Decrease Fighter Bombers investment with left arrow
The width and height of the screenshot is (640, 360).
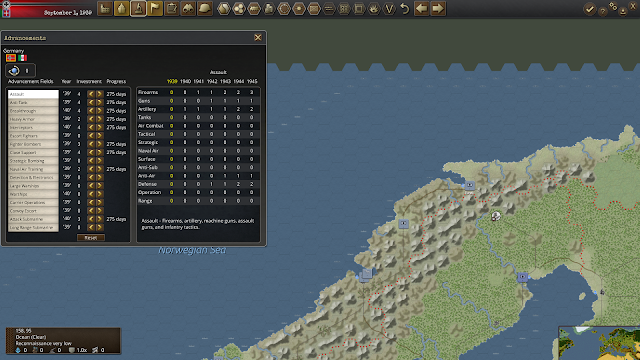[91, 144]
